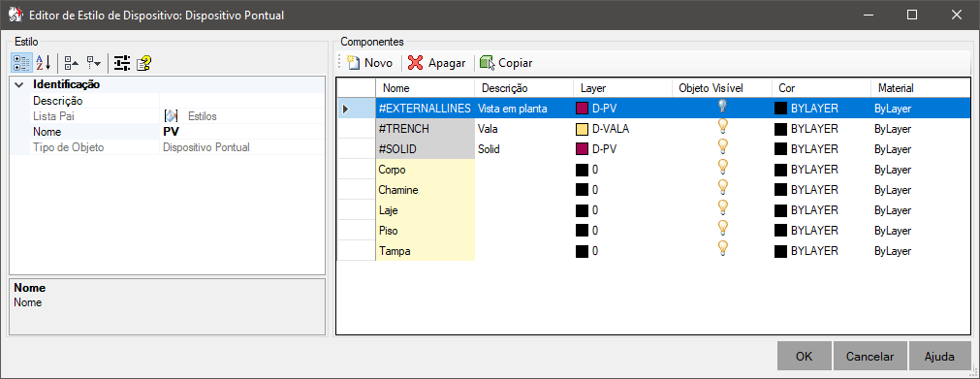Toggle visibility lightbulb for Tampa row

coord(722,249)
